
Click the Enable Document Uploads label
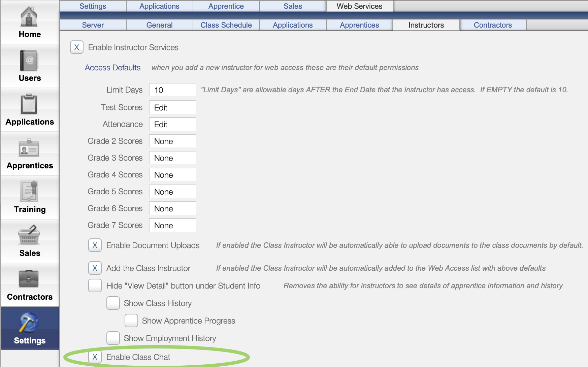tap(153, 245)
